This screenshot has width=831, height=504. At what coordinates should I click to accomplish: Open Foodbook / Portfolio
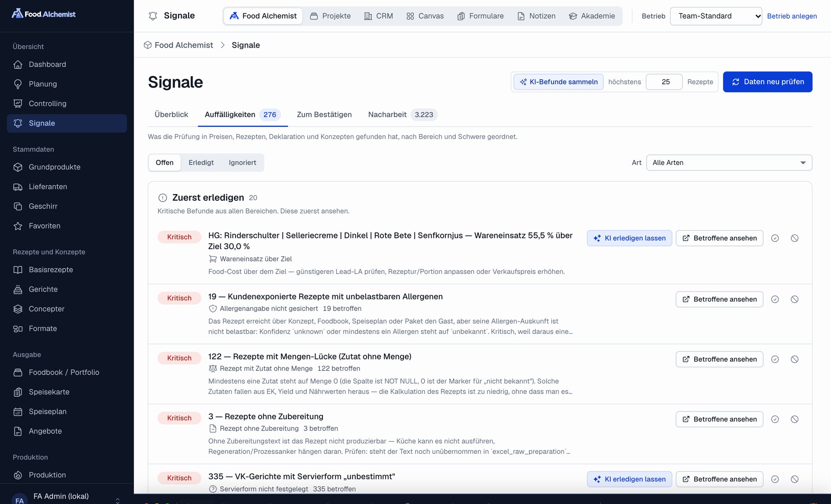coord(67,372)
